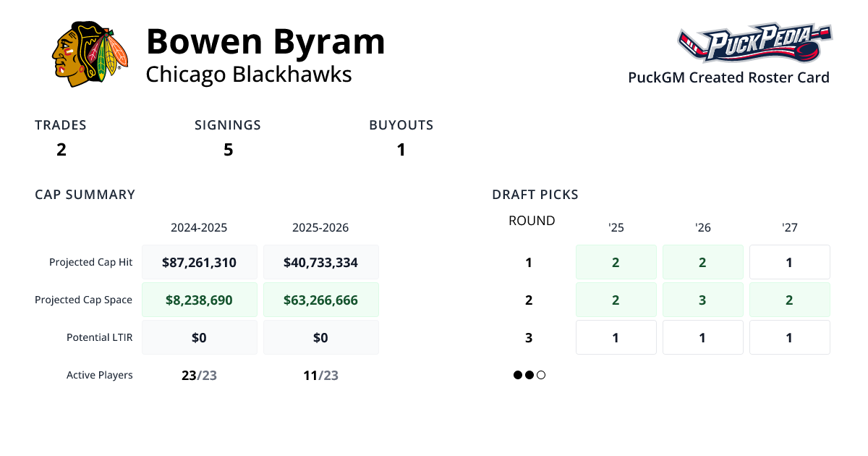Viewport: 868px width, 456px height.
Task: Click the Signings count of 5
Action: (x=228, y=150)
